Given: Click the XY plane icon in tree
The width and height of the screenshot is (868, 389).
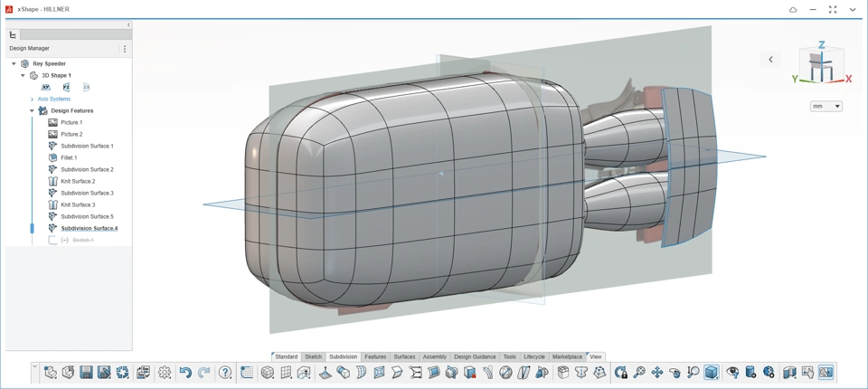Looking at the screenshot, I should click(x=46, y=87).
